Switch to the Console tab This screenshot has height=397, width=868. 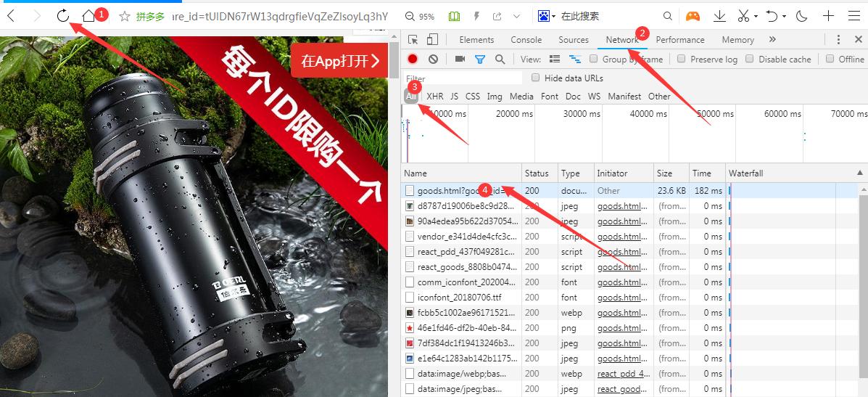point(526,39)
